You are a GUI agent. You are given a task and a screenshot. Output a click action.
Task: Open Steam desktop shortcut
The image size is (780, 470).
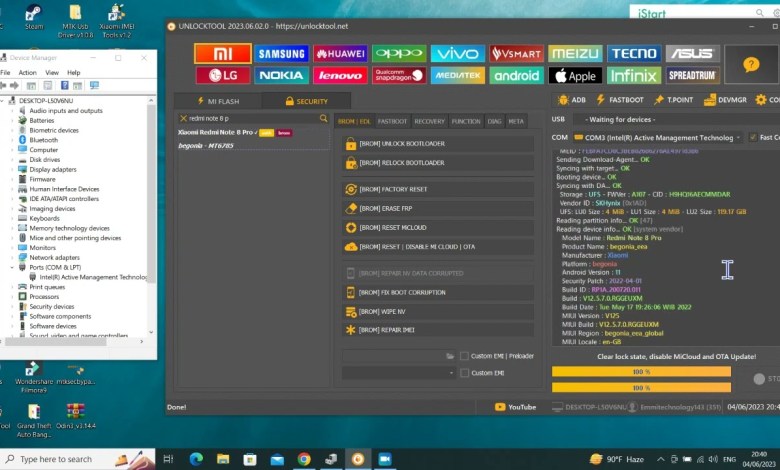pos(34,16)
